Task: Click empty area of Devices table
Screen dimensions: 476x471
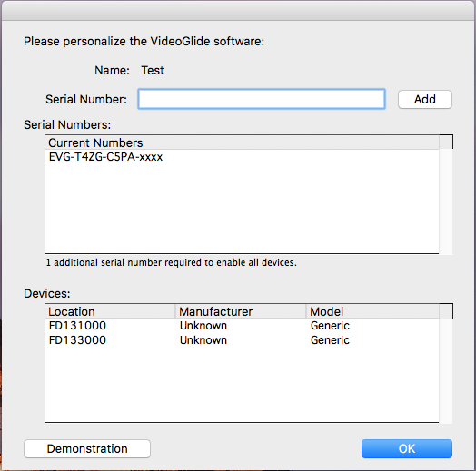Action: click(x=242, y=385)
